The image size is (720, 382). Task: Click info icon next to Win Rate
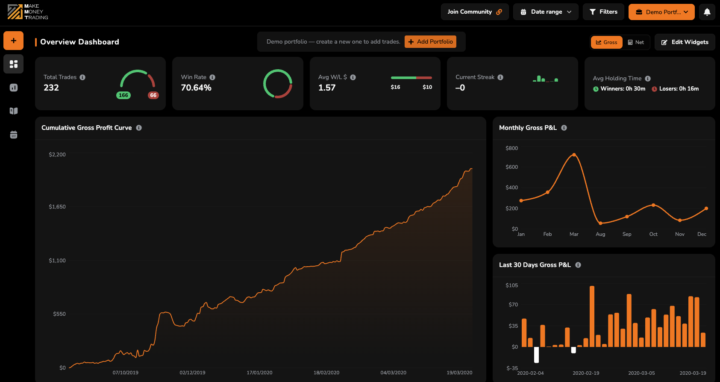click(212, 77)
